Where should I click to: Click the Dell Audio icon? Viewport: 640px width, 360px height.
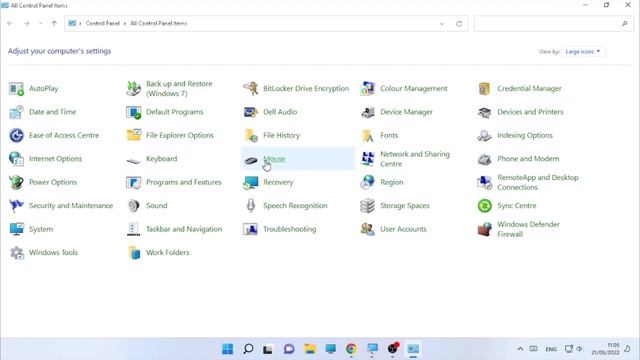click(x=251, y=112)
